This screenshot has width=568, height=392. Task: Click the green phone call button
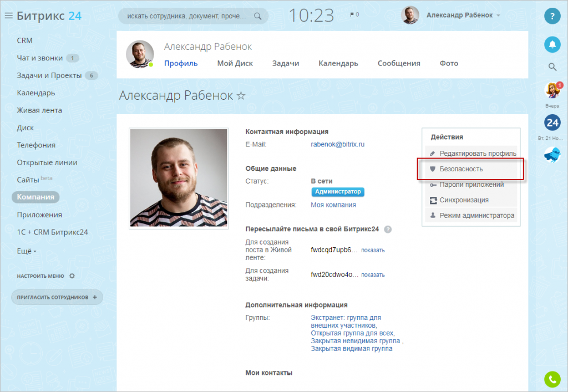click(552, 379)
